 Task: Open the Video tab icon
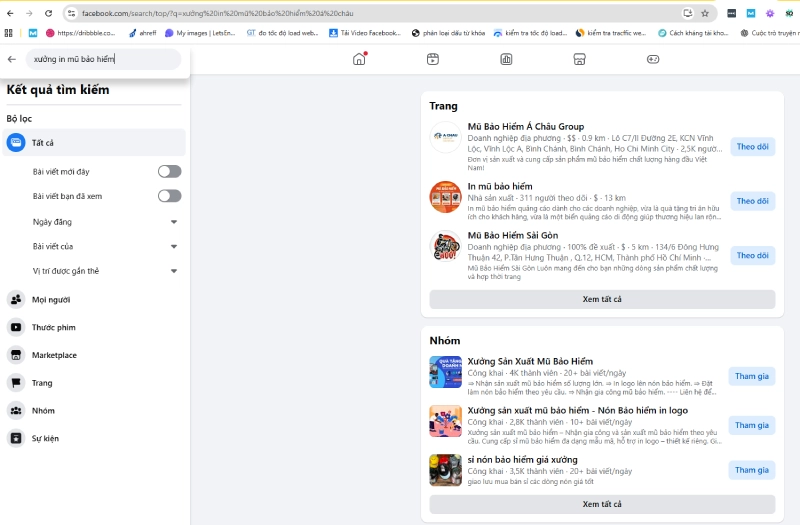click(x=433, y=59)
